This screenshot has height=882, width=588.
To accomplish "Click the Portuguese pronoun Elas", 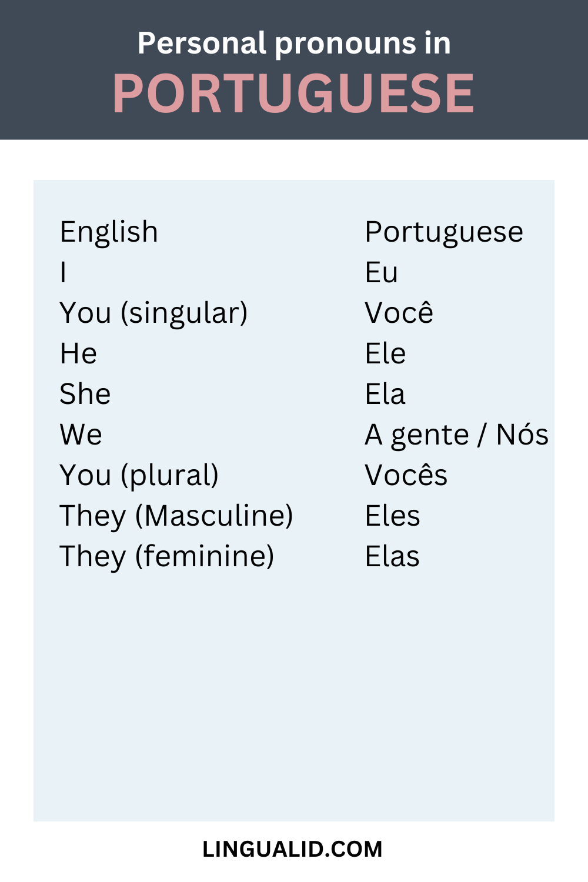I will [392, 556].
